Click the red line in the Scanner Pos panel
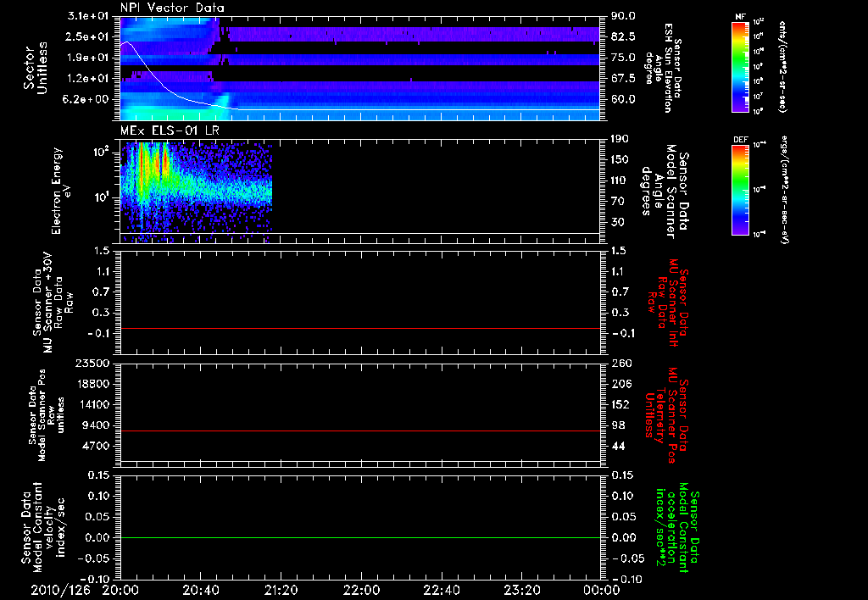Image resolution: width=868 pixels, height=600 pixels. pos(360,431)
